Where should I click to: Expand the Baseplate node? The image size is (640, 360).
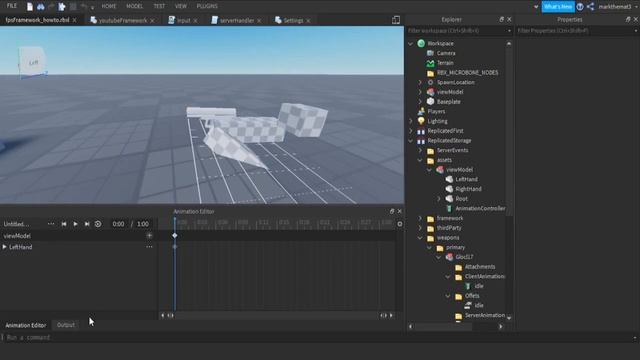click(x=420, y=102)
